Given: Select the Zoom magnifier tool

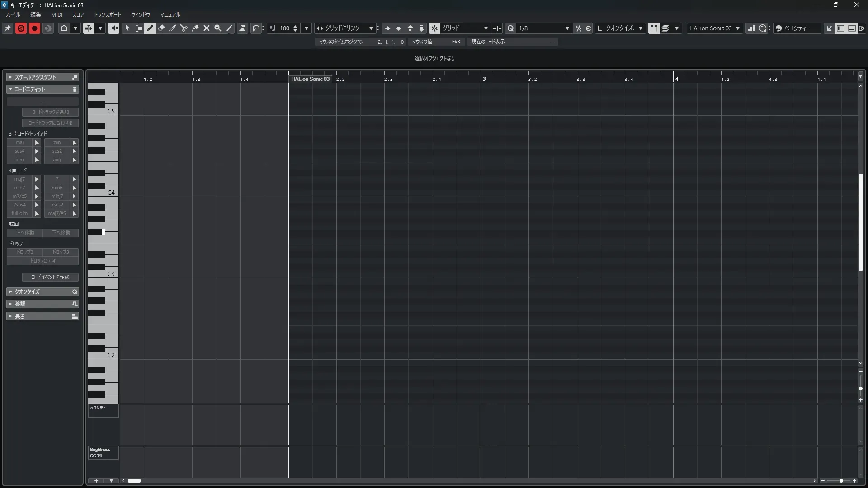Looking at the screenshot, I should tap(218, 28).
